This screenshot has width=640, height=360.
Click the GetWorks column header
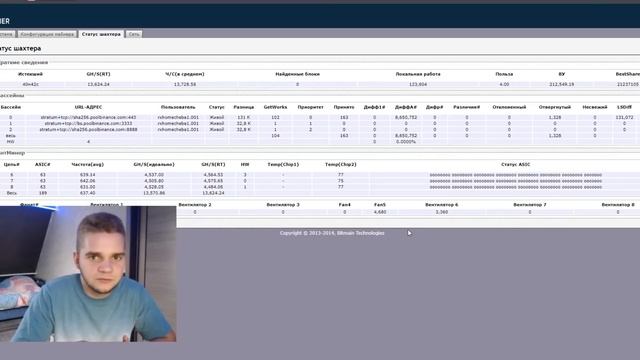click(276, 107)
